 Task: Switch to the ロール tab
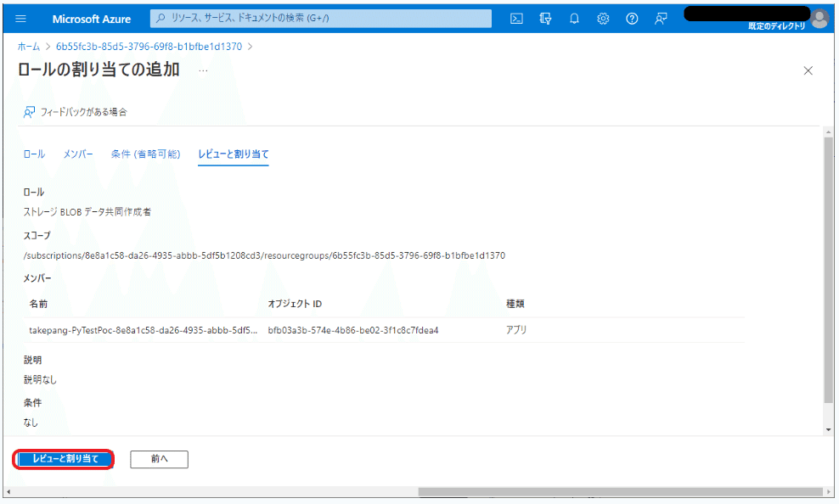point(34,154)
